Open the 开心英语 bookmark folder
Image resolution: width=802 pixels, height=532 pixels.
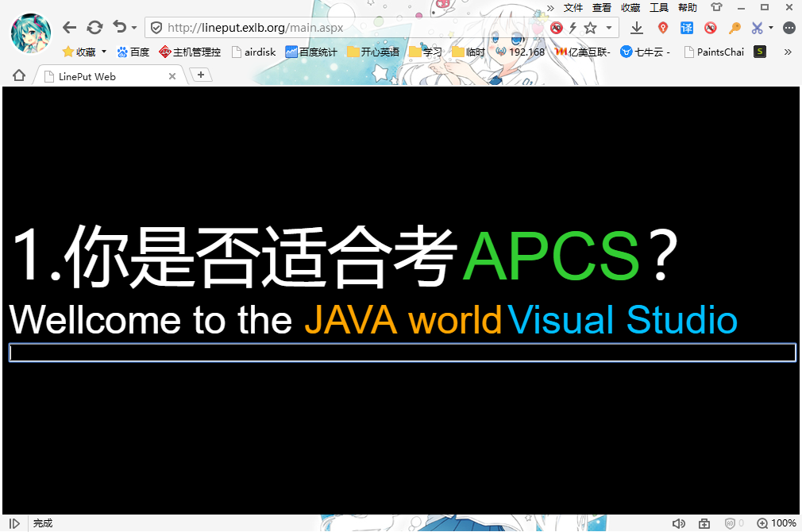click(x=373, y=52)
